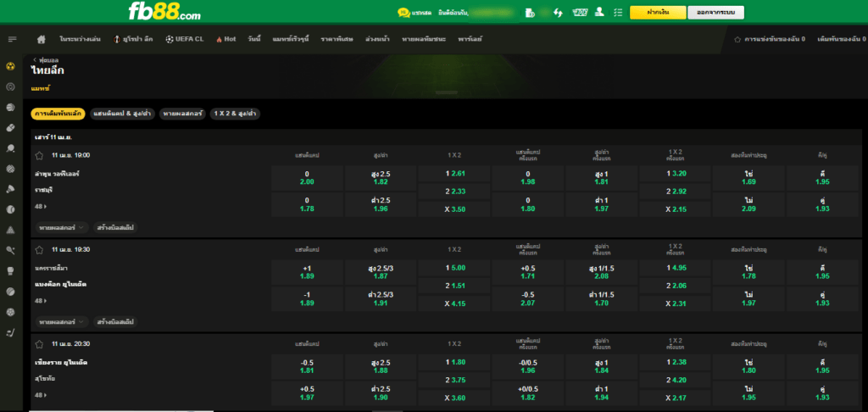
Task: Select the tennis racket icon in the sidebar
Action: click(x=10, y=250)
